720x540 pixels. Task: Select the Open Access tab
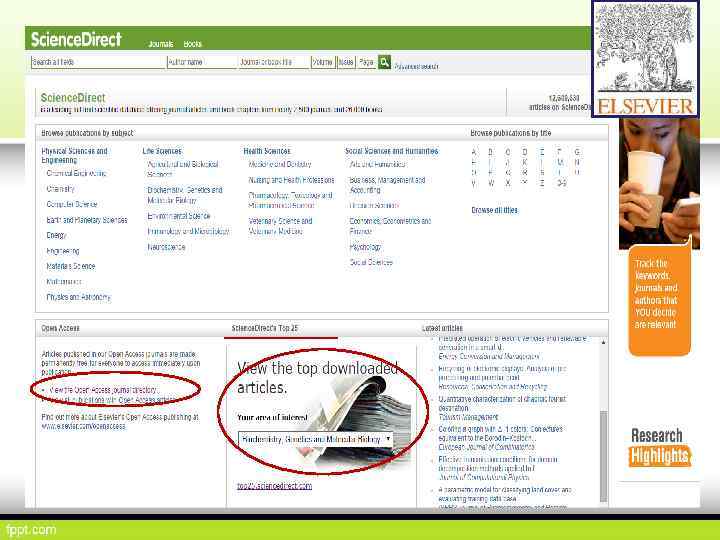pyautogui.click(x=60, y=328)
